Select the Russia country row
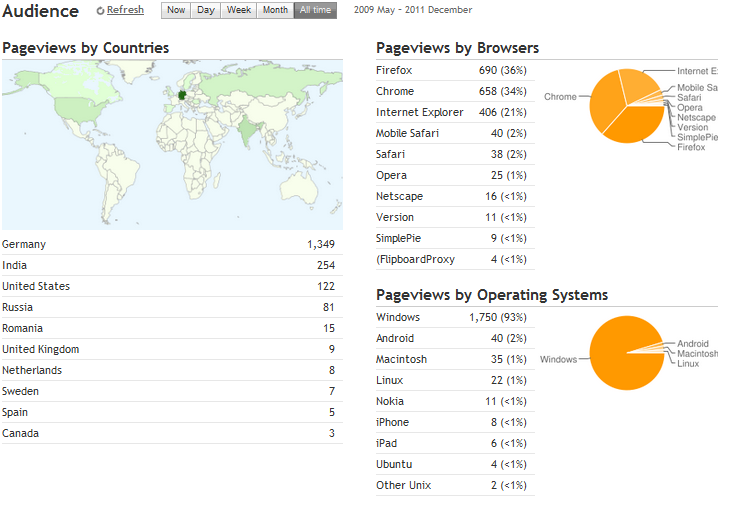732x530 pixels. coord(172,307)
